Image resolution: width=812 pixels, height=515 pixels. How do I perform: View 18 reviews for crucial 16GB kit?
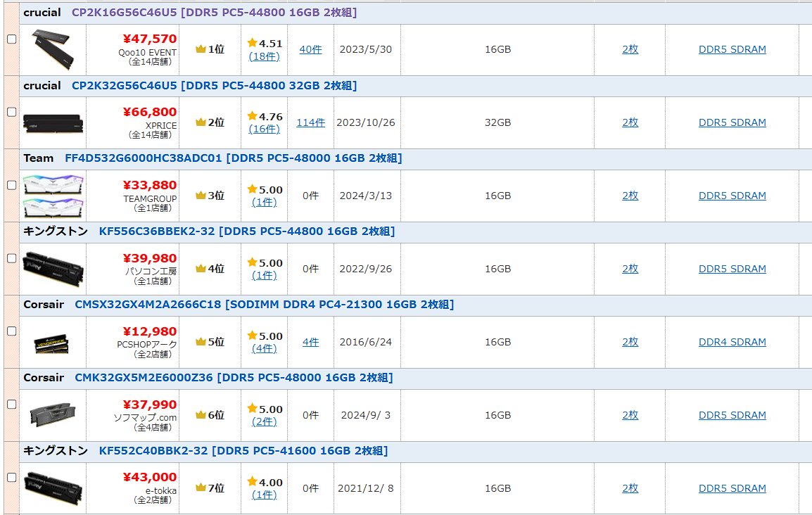coord(264,56)
